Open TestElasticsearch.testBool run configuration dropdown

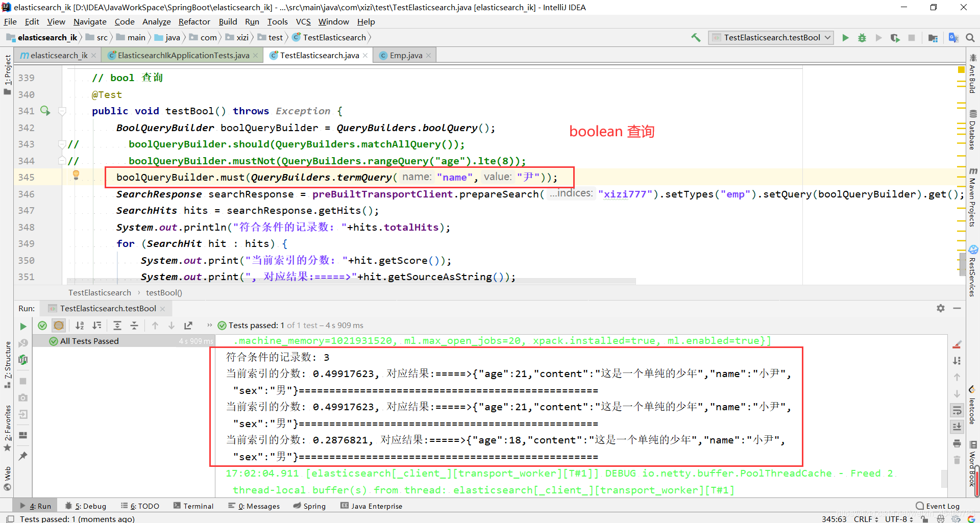tap(771, 38)
